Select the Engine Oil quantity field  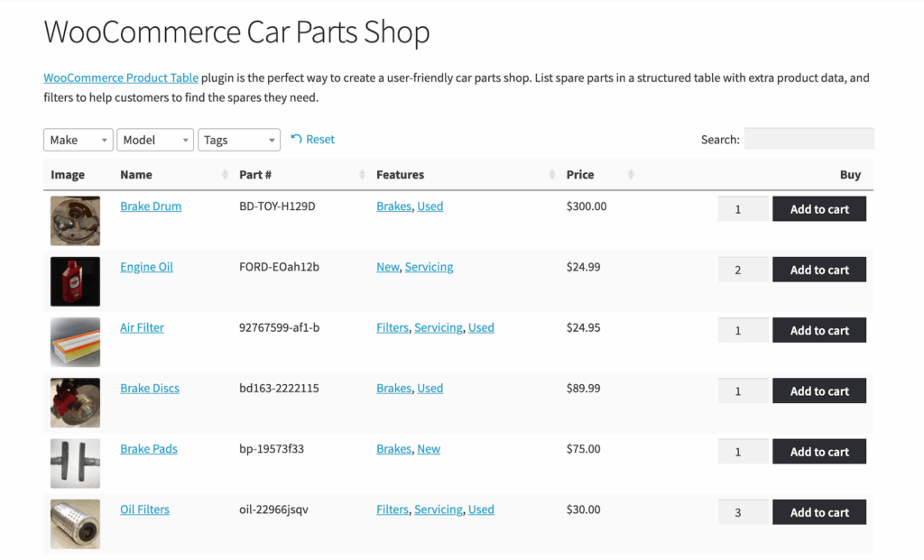click(744, 270)
